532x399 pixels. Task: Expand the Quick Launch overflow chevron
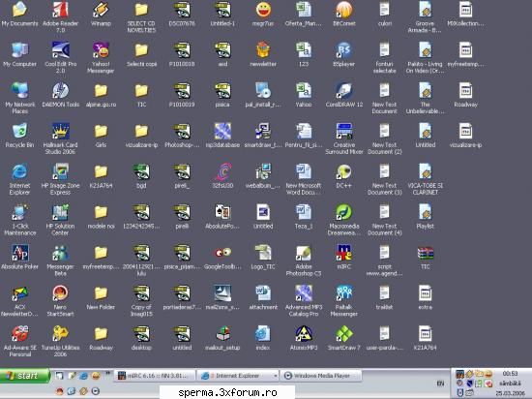click(108, 373)
